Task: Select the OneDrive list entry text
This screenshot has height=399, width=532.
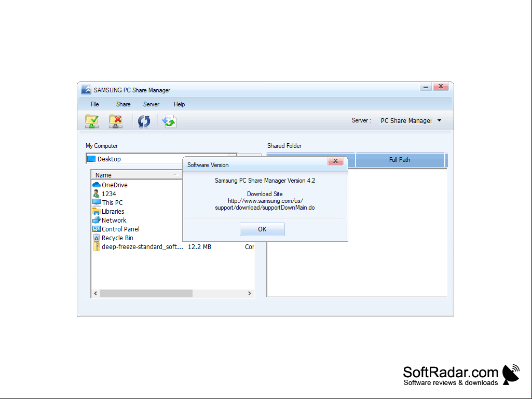Action: (115, 185)
